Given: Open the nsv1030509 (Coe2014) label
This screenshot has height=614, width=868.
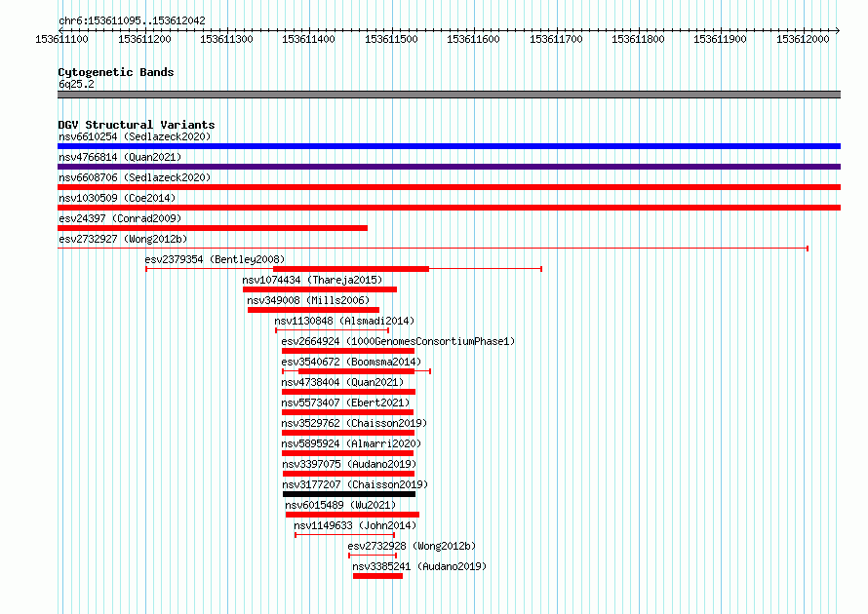Looking at the screenshot, I should coord(117,198).
